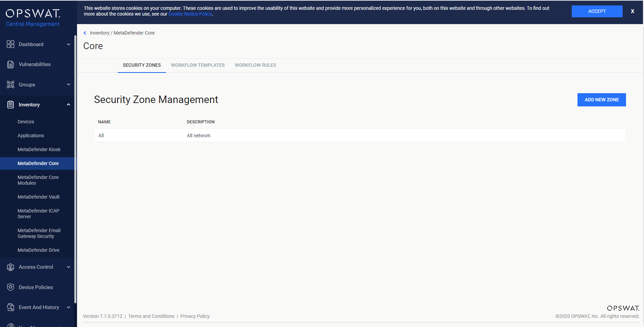Open the Privacy Policy link
This screenshot has width=644, height=327.
point(195,316)
